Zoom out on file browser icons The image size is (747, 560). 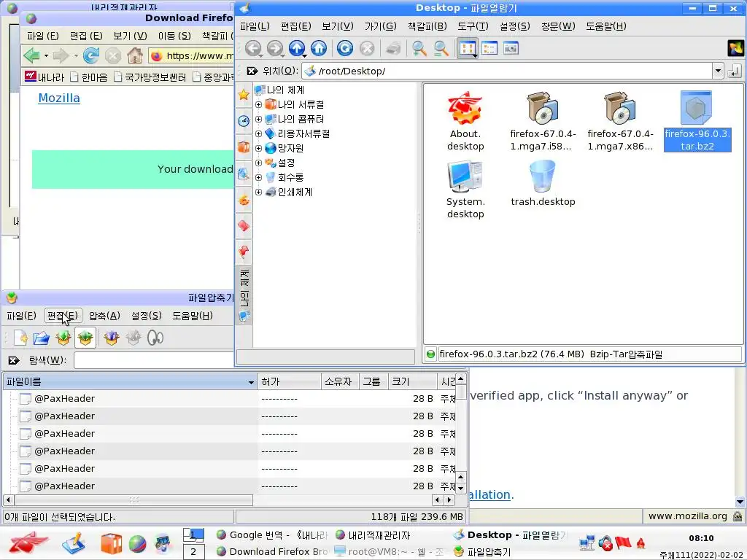coord(441,48)
